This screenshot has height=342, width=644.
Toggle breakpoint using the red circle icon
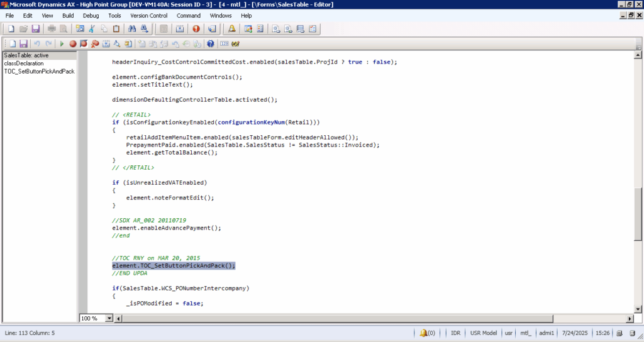(x=73, y=43)
